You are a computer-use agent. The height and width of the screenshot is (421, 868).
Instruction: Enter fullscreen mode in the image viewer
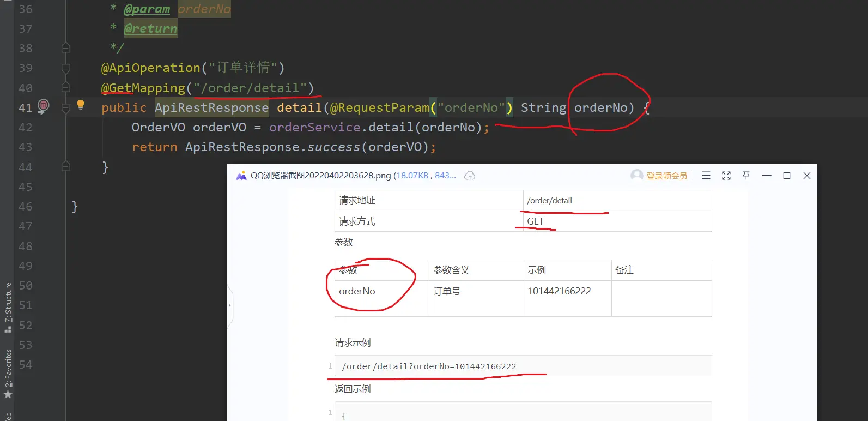click(x=726, y=176)
